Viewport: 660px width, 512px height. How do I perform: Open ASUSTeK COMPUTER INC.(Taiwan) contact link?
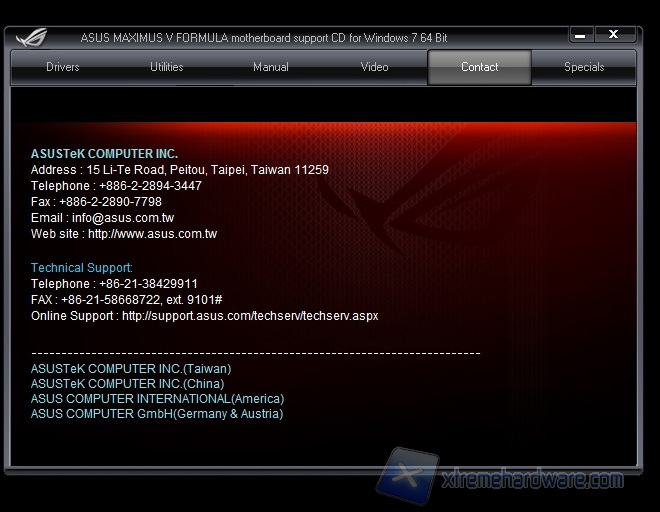pyautogui.click(x=130, y=369)
